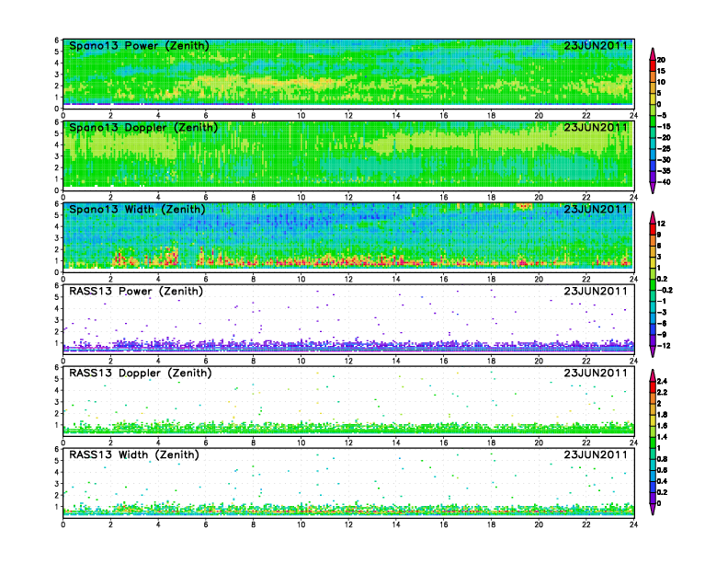
Task: Click hour 12 tick under Spano13 Power panel
Action: coord(348,116)
